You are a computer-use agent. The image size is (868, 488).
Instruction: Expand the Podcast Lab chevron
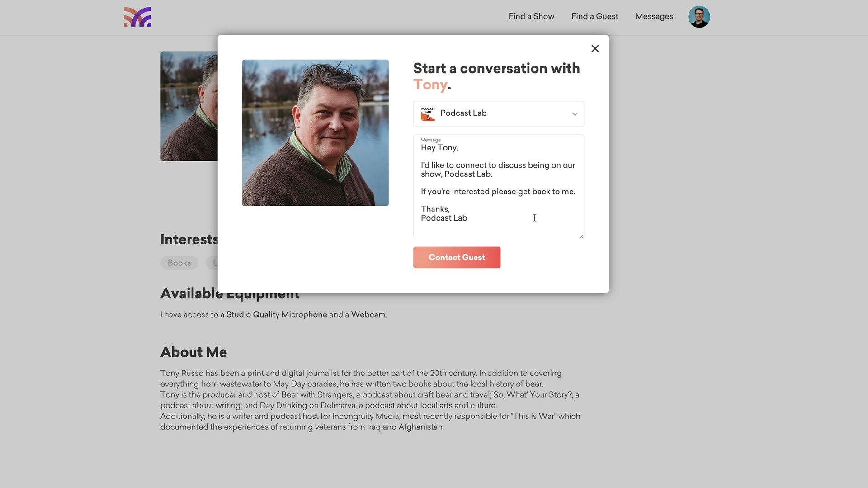click(575, 113)
